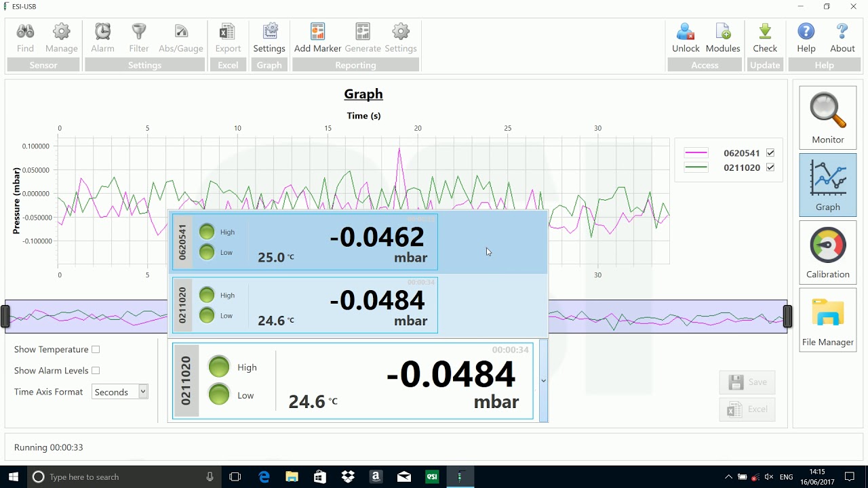This screenshot has height=488, width=868.
Task: Collapse the sensor selector dropdown arrow
Action: click(543, 381)
